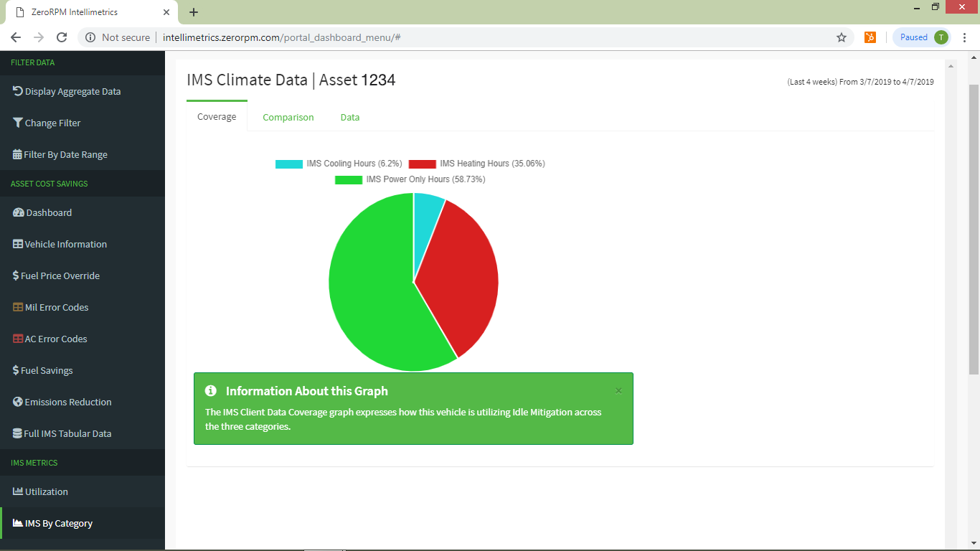Click the IMS METRICS section header

pos(34,463)
